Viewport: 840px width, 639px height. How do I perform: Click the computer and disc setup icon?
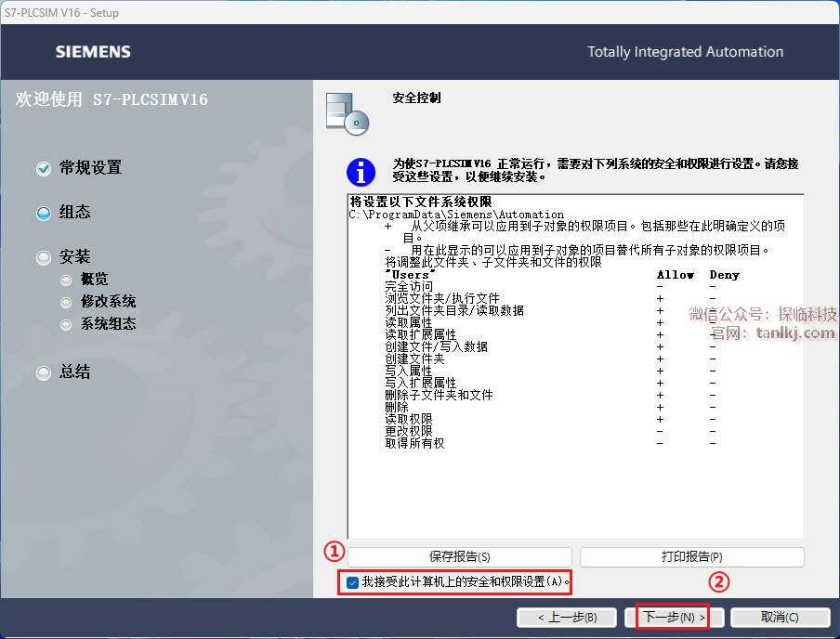pos(348,113)
